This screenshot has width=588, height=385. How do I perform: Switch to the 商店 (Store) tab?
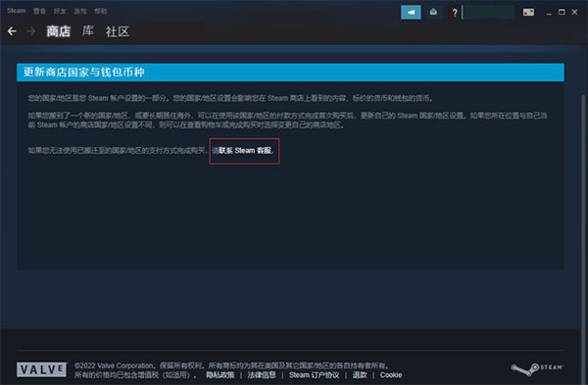pyautogui.click(x=58, y=31)
